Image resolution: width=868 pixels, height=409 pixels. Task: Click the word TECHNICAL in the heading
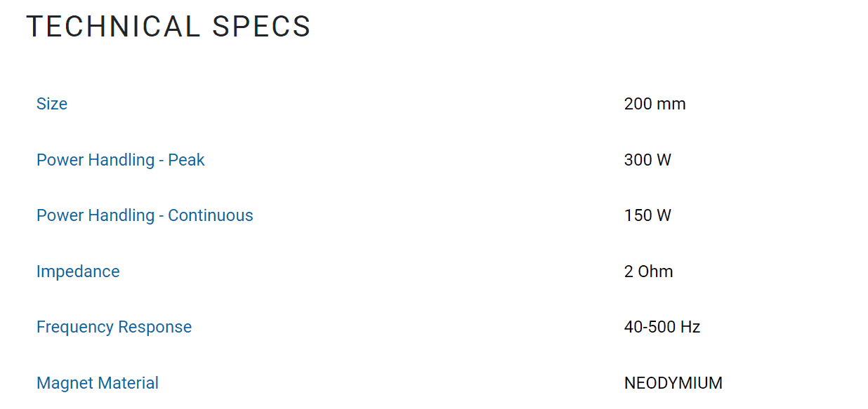coord(114,27)
